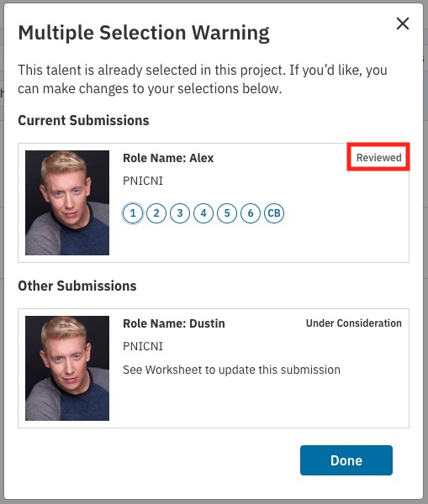Confirm with the Done button

(346, 460)
